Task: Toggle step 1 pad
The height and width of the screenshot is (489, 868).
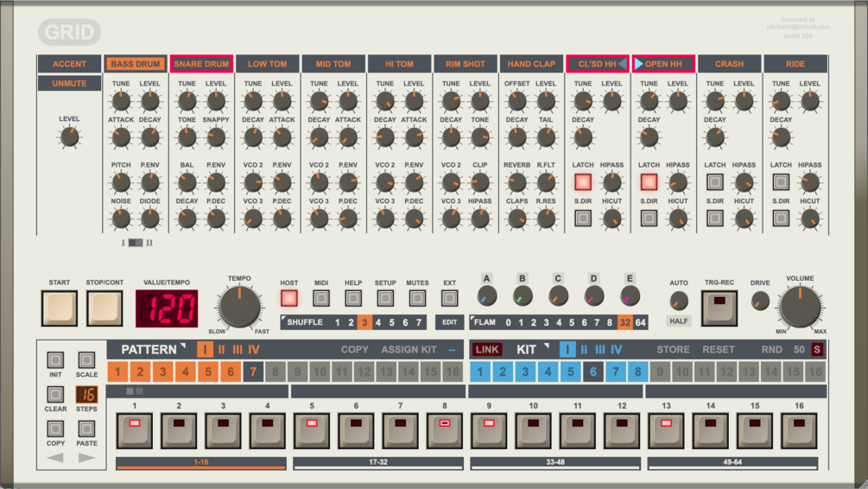Action: 135,430
